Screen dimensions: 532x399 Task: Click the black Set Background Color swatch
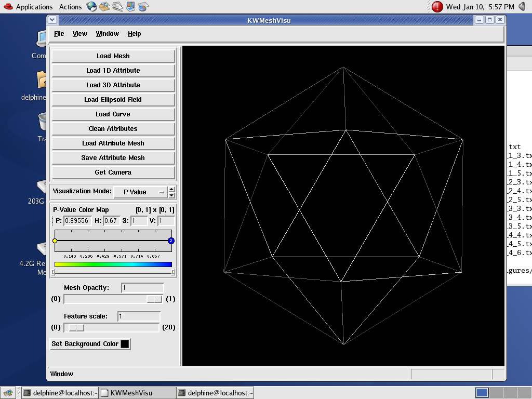point(125,344)
